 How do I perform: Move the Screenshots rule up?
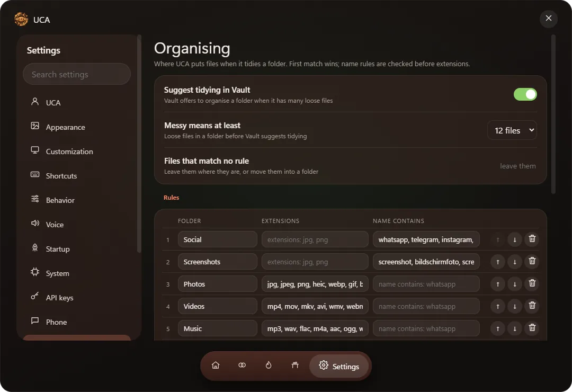click(497, 262)
